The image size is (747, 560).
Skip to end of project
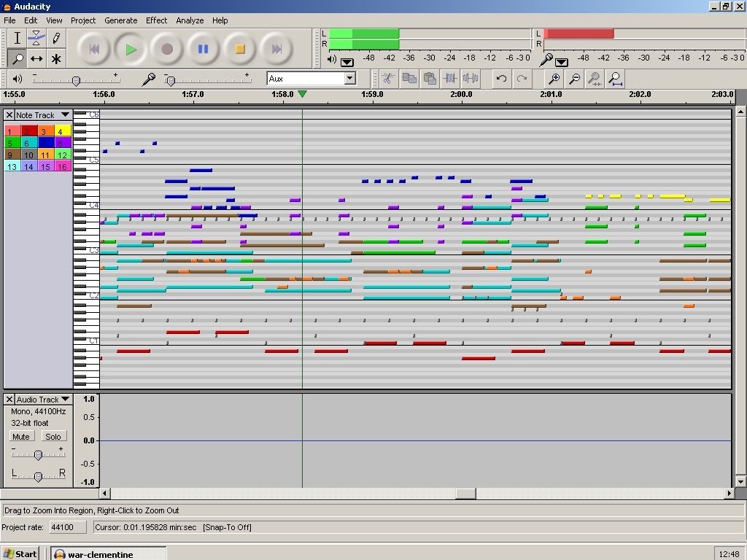point(276,49)
